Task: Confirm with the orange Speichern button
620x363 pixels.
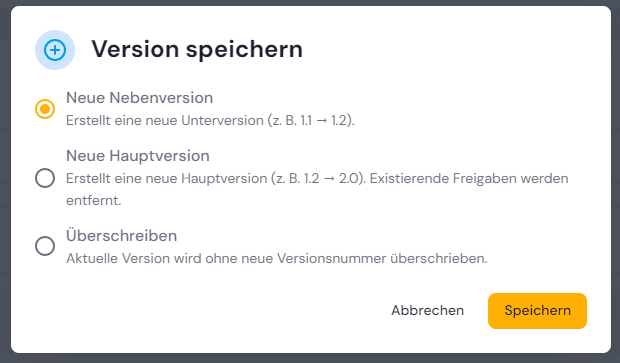Action: coord(537,311)
